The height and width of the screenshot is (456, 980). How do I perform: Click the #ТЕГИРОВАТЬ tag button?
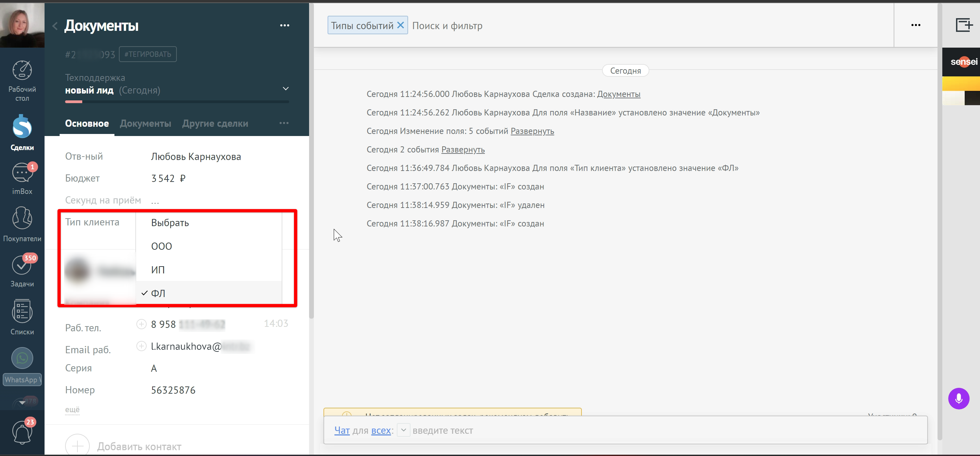pos(148,54)
